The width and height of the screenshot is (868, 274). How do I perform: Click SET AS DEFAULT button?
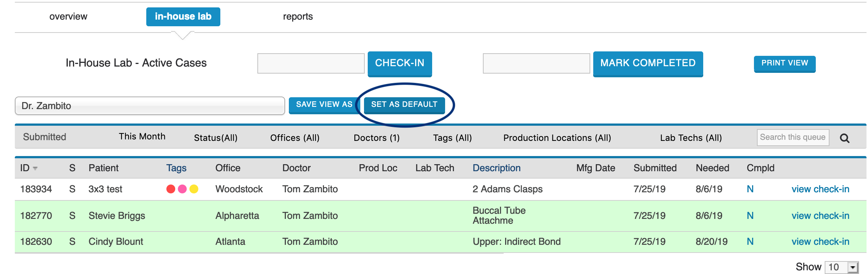[404, 105]
